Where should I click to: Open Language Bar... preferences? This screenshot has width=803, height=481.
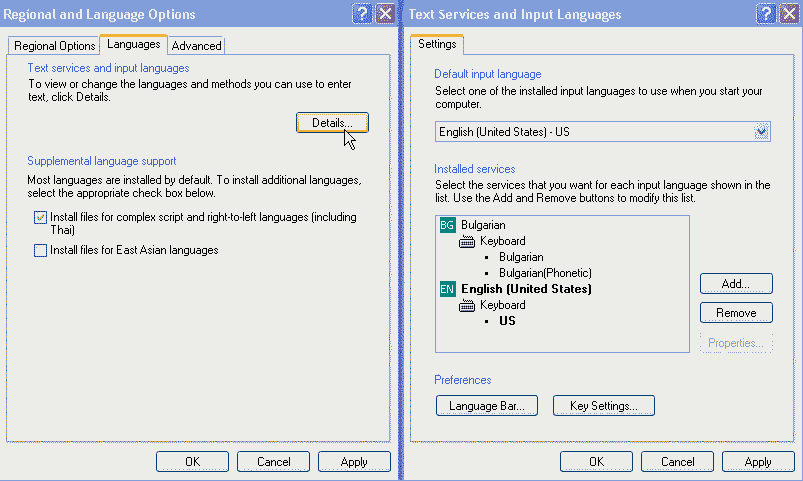(487, 406)
